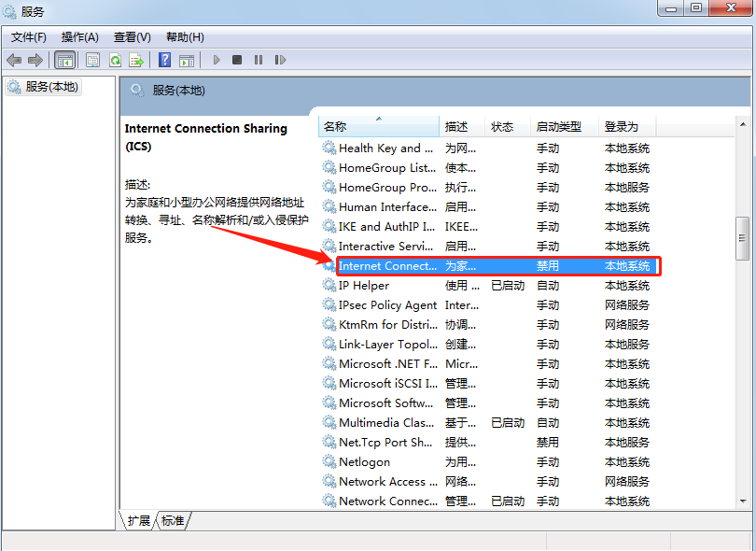Screen dimensions: 756x551
Task: Click the Pause Service icon
Action: [x=259, y=60]
